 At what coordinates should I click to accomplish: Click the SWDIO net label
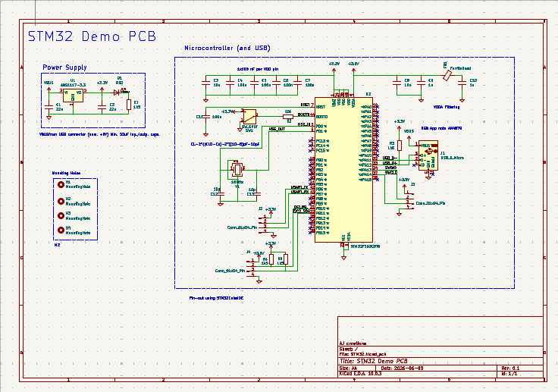(390, 168)
